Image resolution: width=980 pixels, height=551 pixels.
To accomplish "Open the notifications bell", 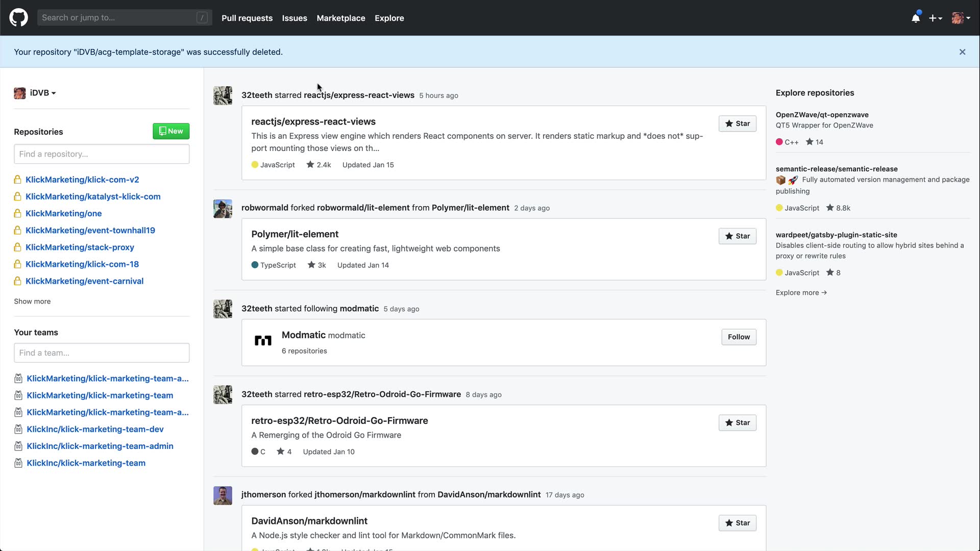I will point(916,18).
